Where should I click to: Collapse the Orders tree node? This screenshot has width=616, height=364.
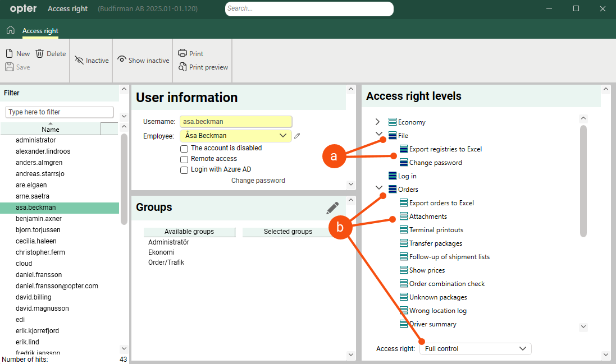pos(378,189)
